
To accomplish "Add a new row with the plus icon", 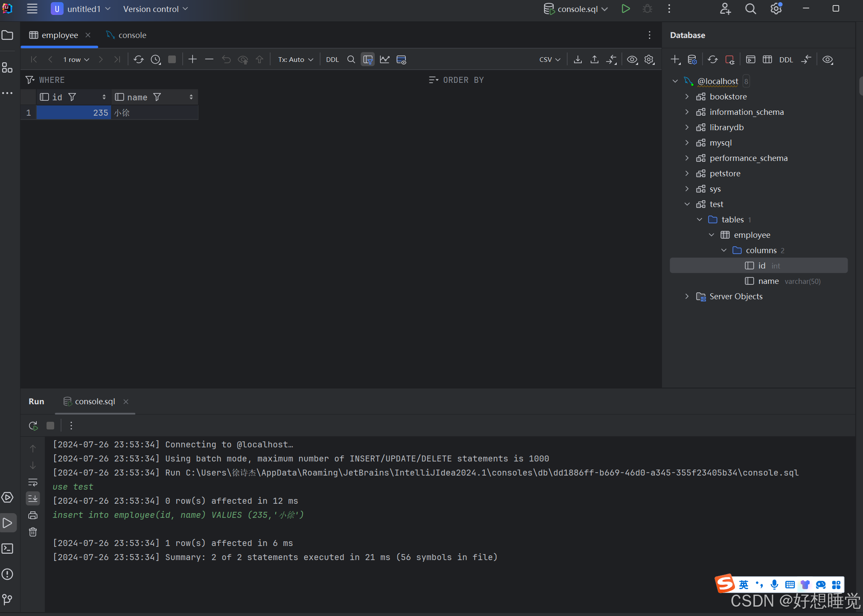I will point(192,59).
